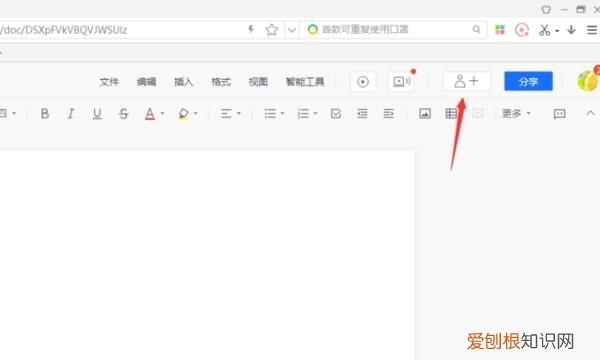Screen dimensions: 600x360
Task: Click the browser skin shirt icon
Action: click(x=546, y=10)
